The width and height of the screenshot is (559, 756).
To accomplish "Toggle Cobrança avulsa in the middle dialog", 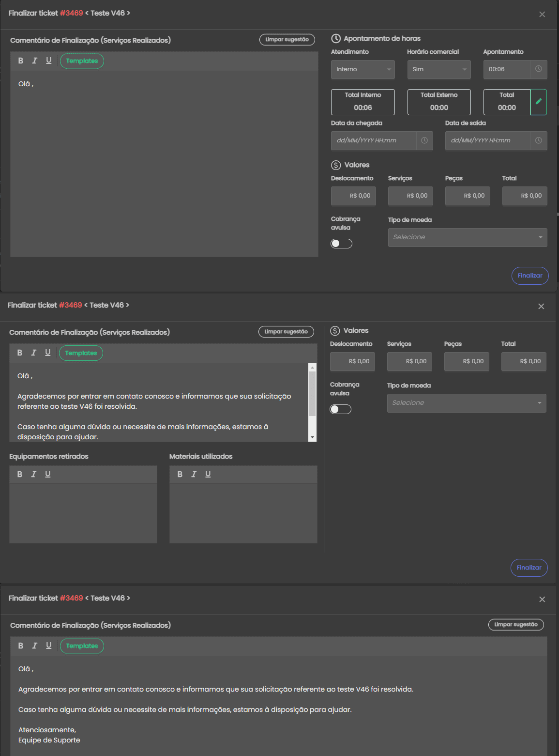I will (x=340, y=409).
